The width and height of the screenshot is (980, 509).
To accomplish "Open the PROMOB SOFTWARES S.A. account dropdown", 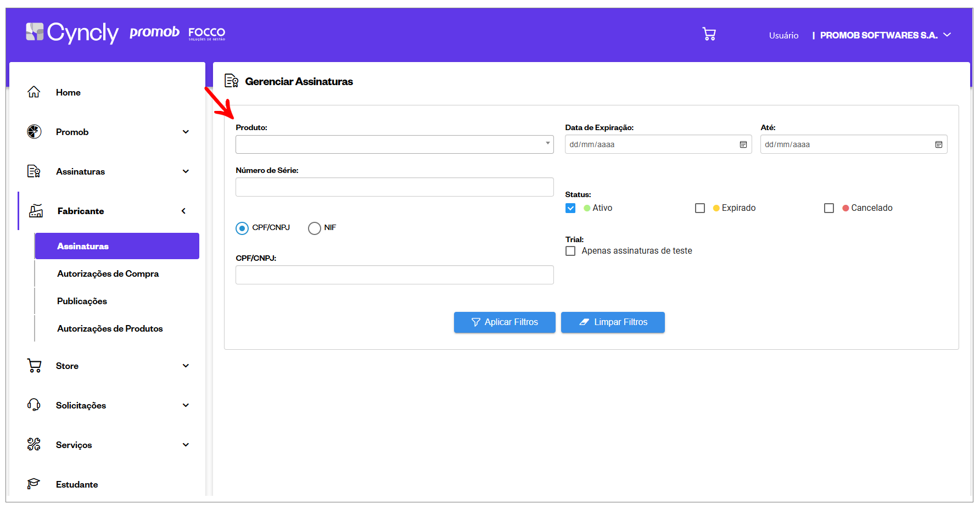I will tap(885, 35).
